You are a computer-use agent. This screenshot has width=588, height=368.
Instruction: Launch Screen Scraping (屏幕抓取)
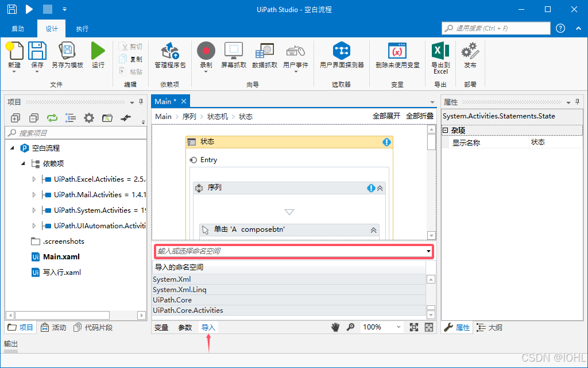click(x=234, y=51)
